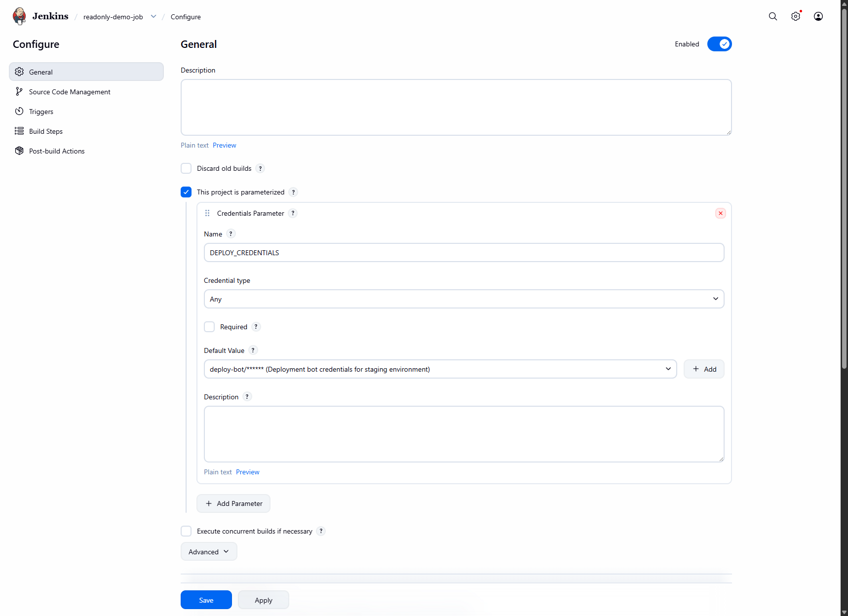Check Discard old builds checkbox
This screenshot has height=616, width=848.
click(x=186, y=168)
